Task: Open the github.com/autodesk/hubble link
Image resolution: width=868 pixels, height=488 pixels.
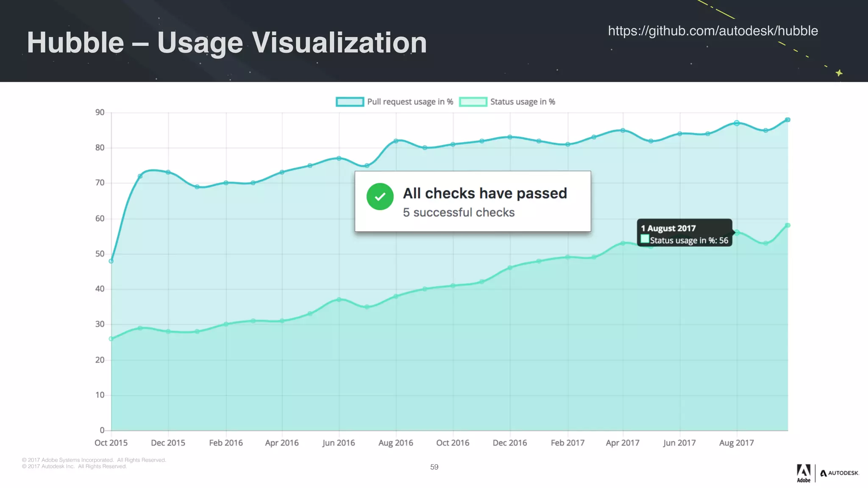Action: [712, 31]
